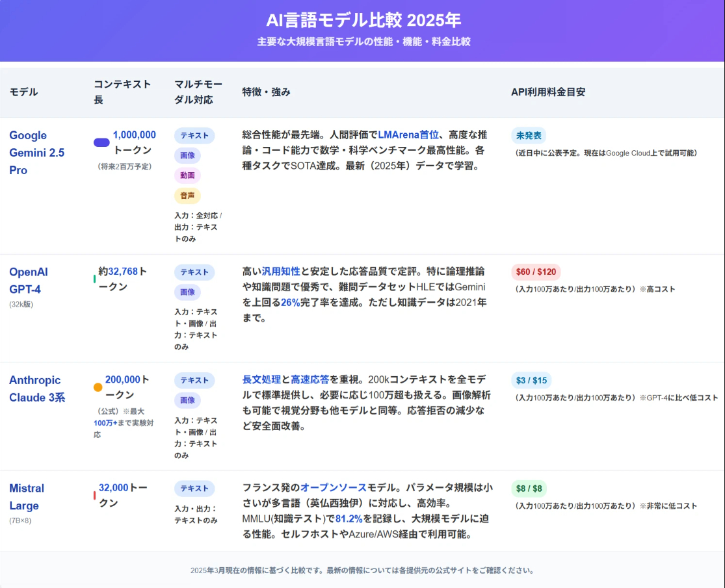Click the ※GPT-4に比べ低コスト pricing note
The width and height of the screenshot is (725, 588).
tap(679, 398)
